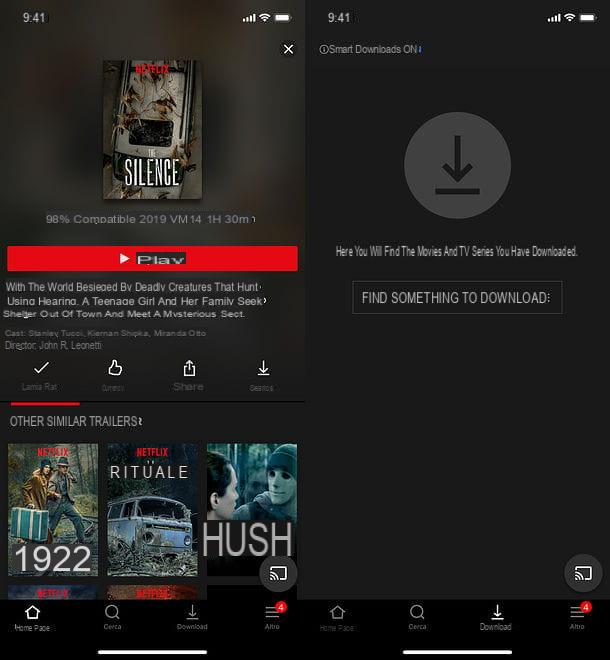The height and width of the screenshot is (660, 610).
Task: Tap downloaded movies description text
Action: click(457, 251)
